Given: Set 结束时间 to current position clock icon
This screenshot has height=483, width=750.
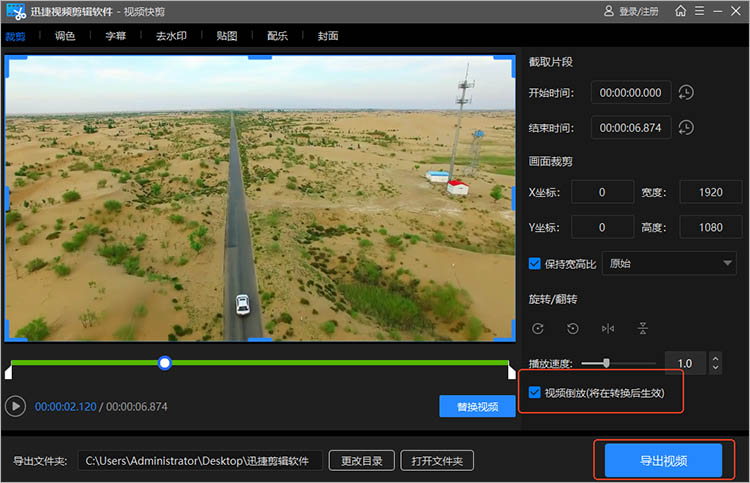Looking at the screenshot, I should pos(686,128).
